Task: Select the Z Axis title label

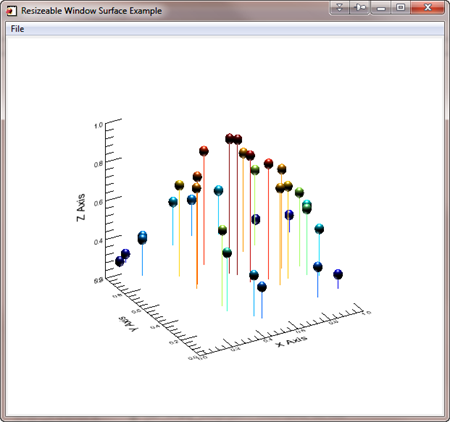Action: pos(81,207)
